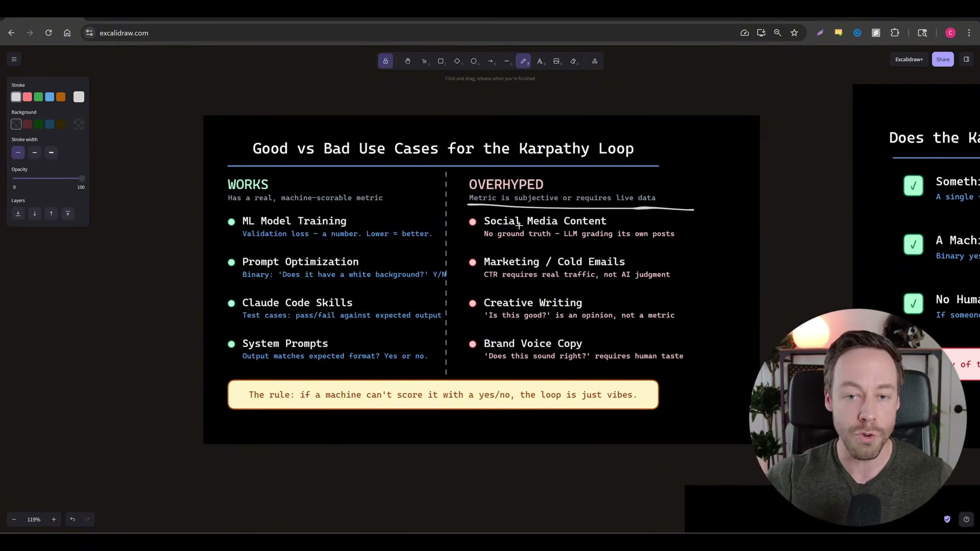980x551 pixels.
Task: Choose the transparent background swatch
Action: pos(16,124)
